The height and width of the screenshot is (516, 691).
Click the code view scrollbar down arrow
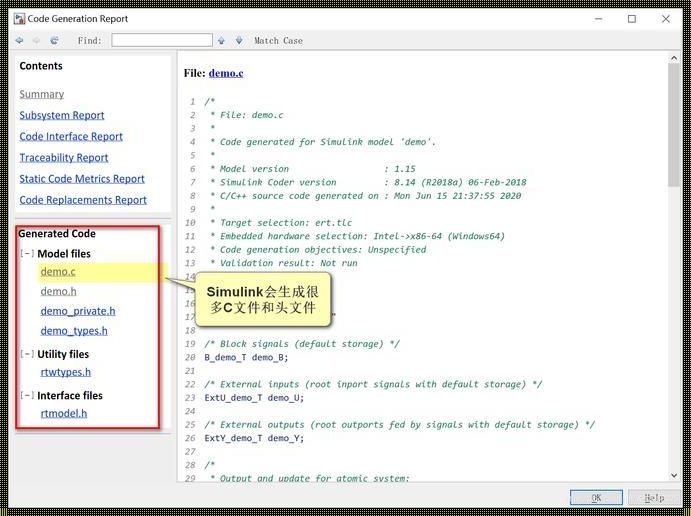point(675,476)
